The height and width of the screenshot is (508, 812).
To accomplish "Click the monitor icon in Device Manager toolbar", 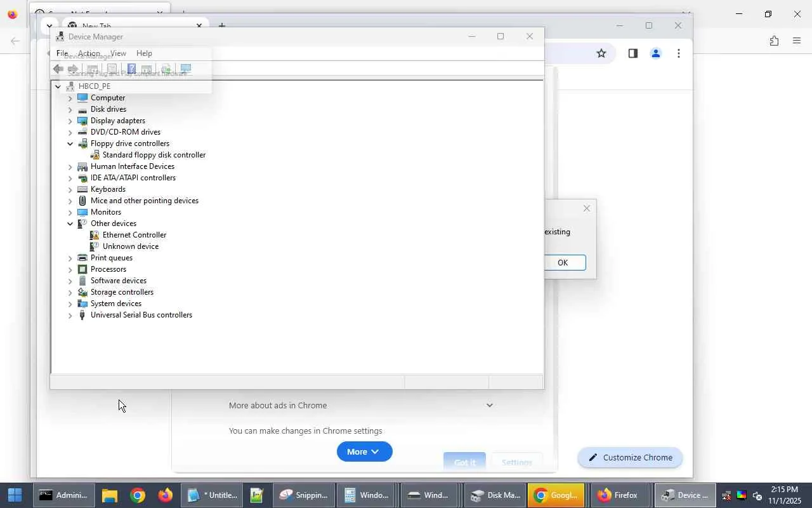I will (186, 69).
